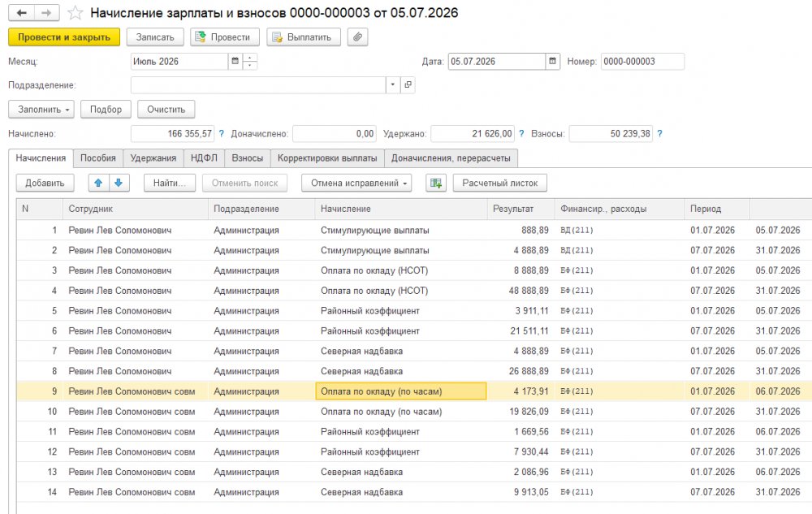
Task: Select Стимулирующие выплаты cell in row 2
Action: tap(401, 250)
